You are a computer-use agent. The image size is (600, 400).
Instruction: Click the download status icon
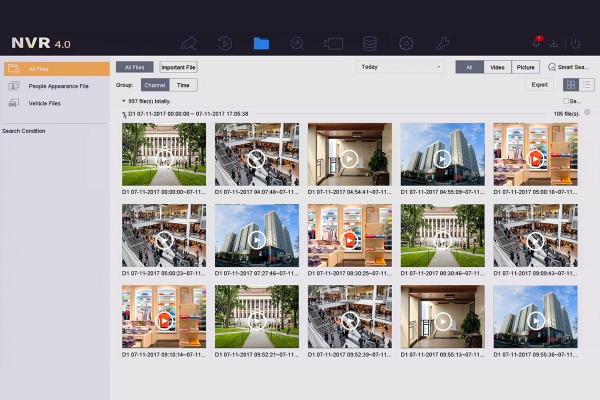pyautogui.click(x=554, y=44)
